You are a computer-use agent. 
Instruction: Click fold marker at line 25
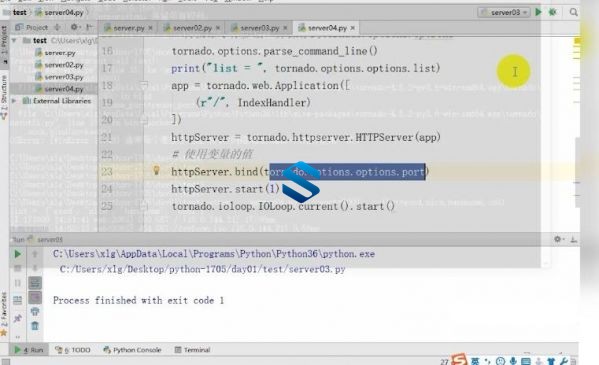click(144, 206)
